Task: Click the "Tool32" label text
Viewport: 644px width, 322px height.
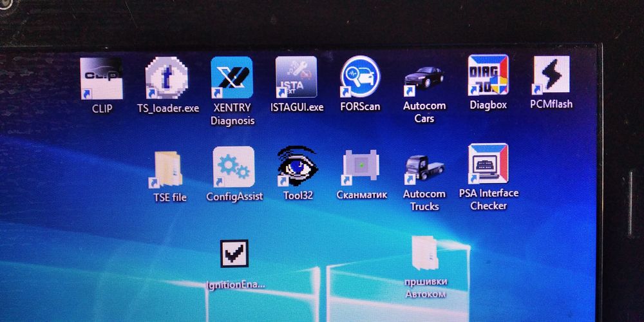Action: [x=298, y=196]
